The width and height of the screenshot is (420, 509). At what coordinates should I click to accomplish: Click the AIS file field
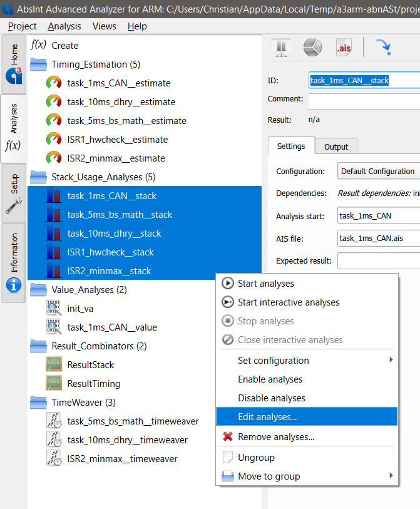pos(379,239)
